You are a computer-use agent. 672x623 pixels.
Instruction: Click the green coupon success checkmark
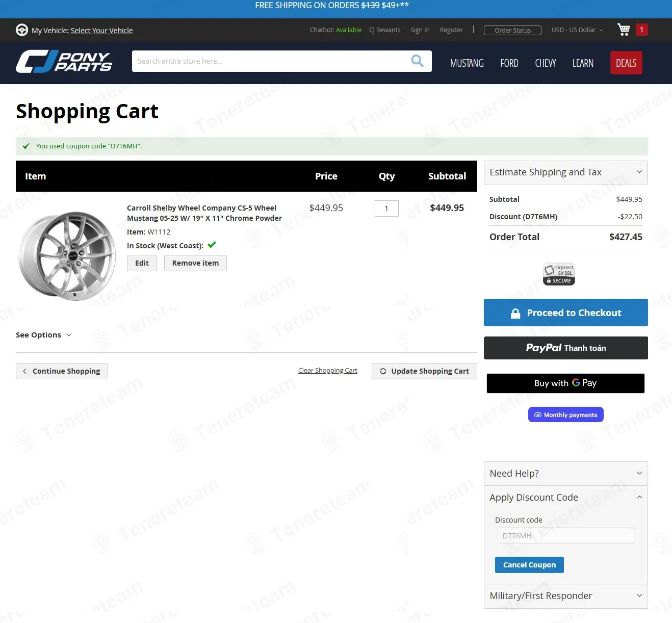[x=26, y=146]
